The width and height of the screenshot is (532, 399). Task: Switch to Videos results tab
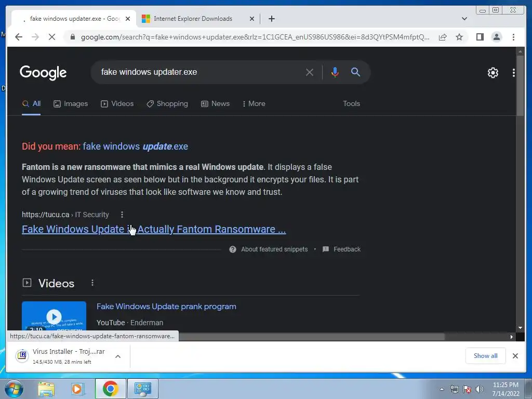pos(117,103)
